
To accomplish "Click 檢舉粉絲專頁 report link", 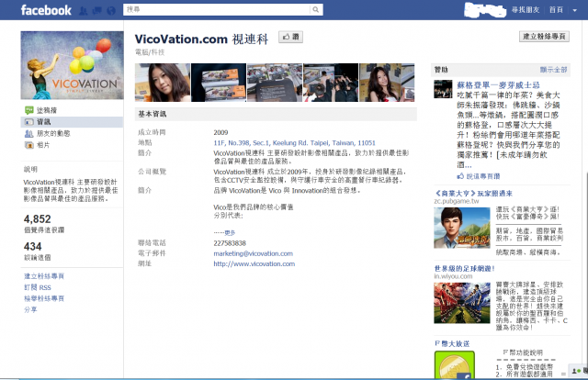I will tap(44, 298).
